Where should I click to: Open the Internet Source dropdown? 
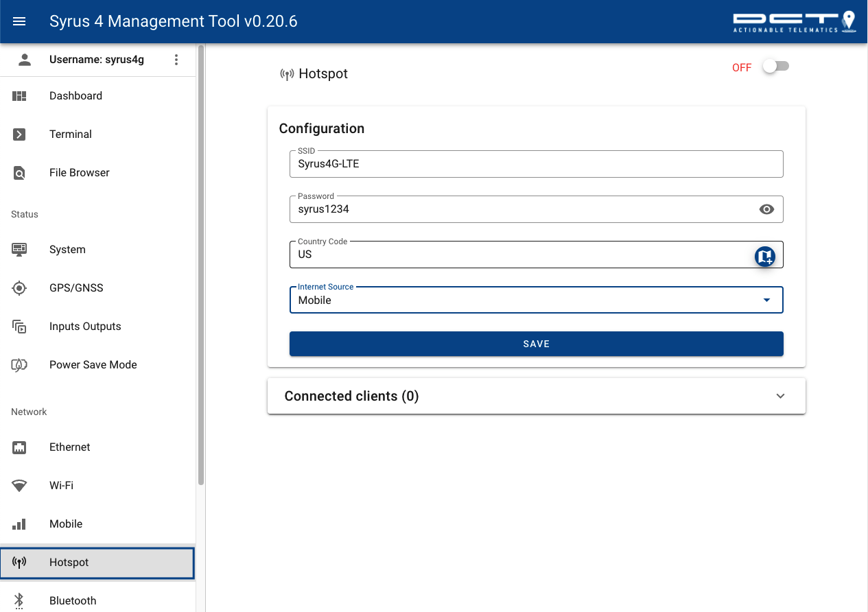(x=537, y=300)
